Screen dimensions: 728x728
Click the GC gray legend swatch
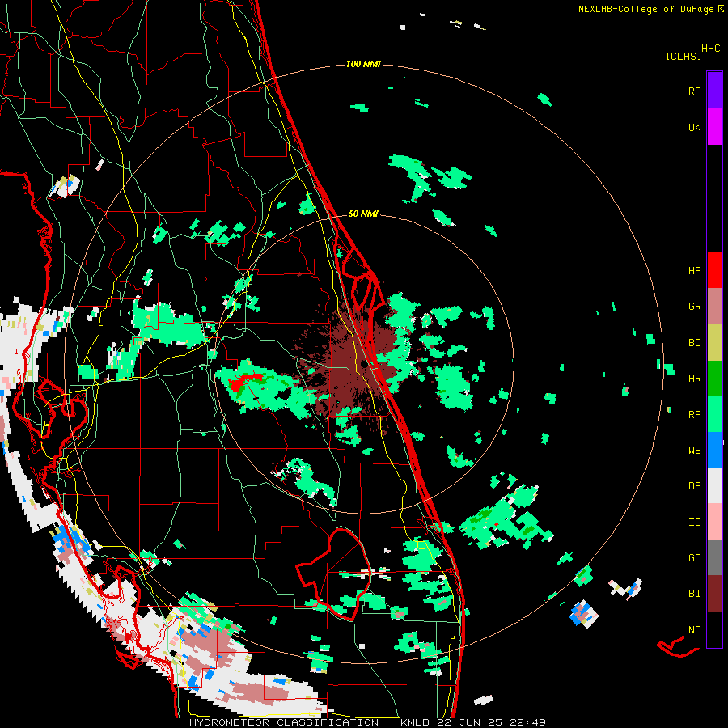[714, 557]
